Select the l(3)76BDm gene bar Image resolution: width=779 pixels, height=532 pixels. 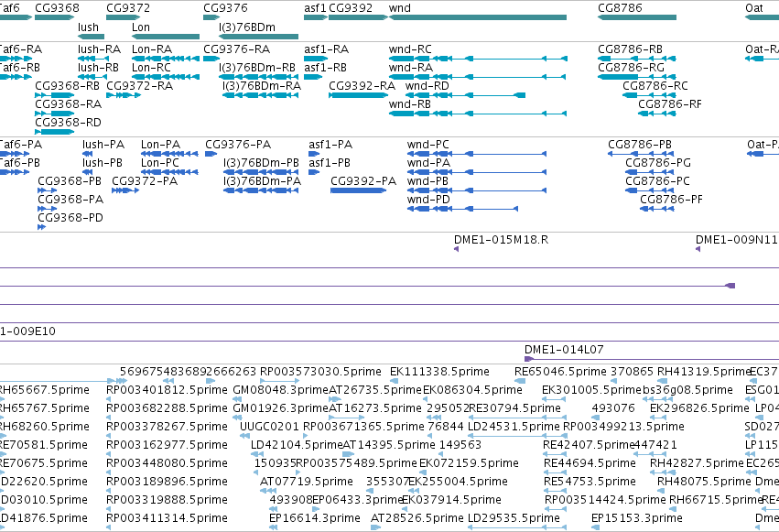[x=258, y=37]
